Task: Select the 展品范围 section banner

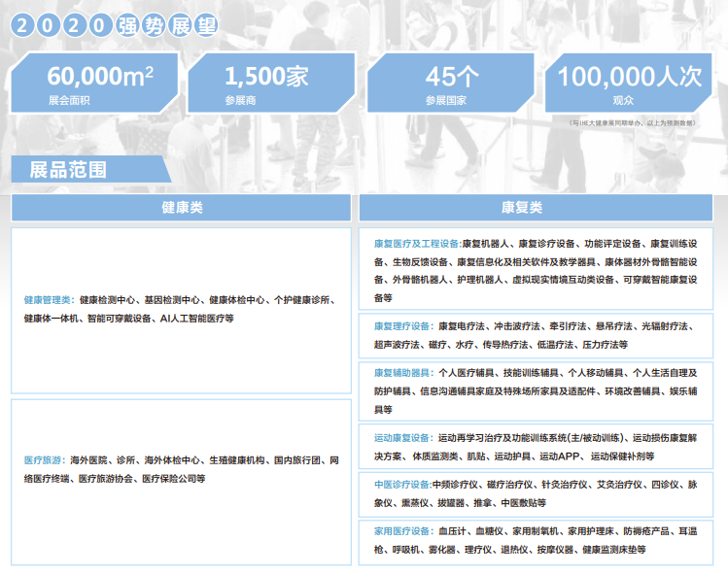Action: click(91, 169)
